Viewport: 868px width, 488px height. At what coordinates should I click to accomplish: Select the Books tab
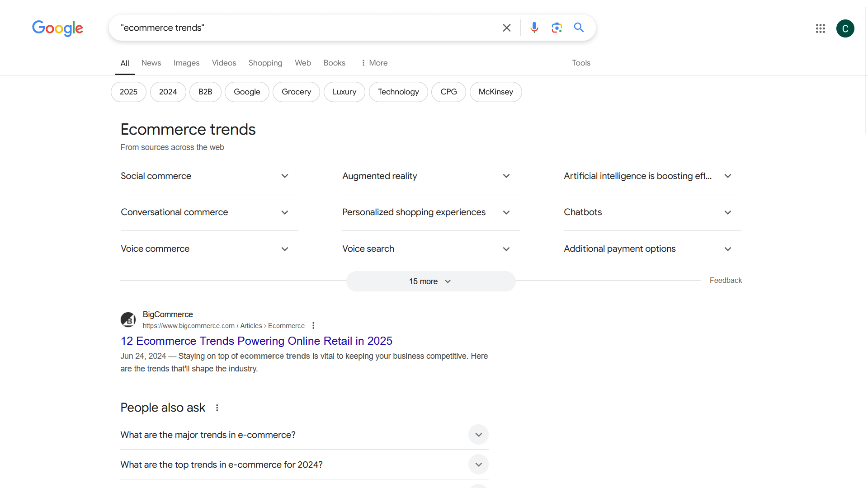pyautogui.click(x=335, y=63)
